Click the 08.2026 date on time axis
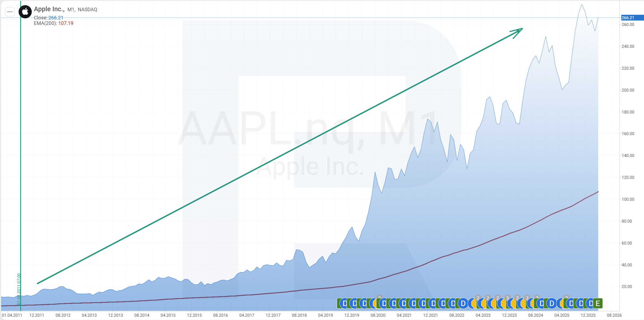644x320 pixels. 614,315
